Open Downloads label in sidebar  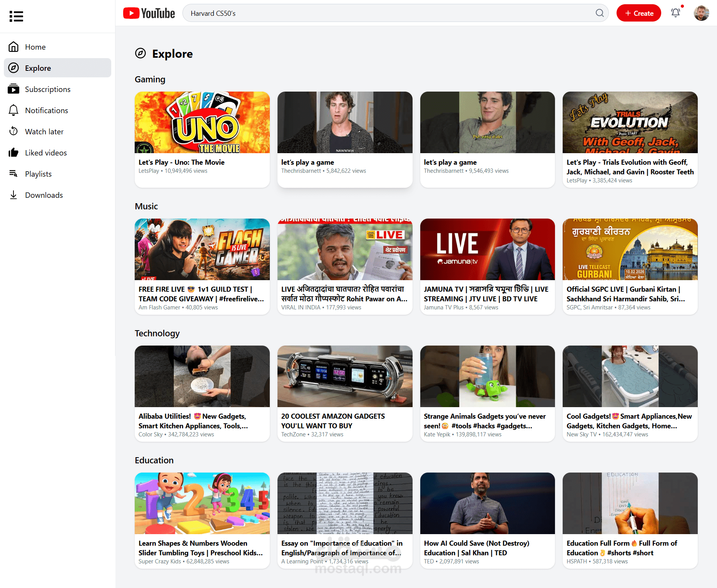44,195
